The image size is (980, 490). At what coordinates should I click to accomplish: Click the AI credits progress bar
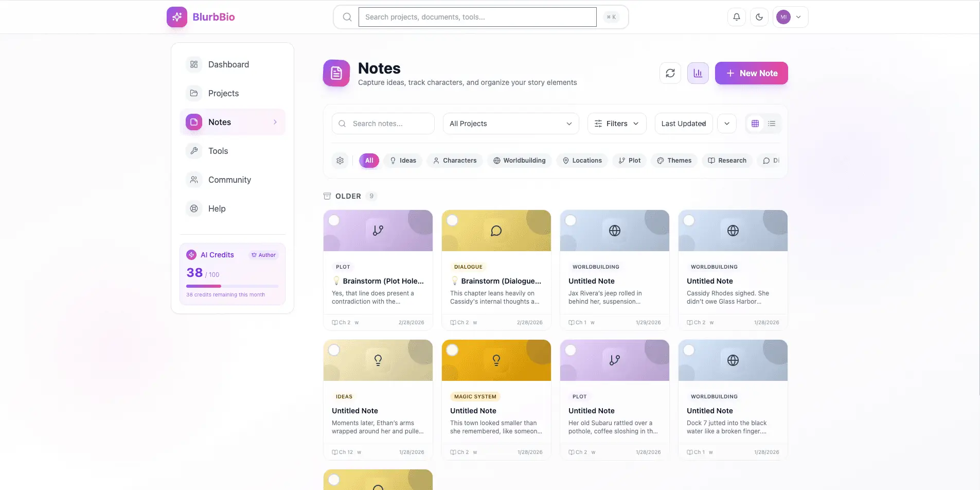(232, 286)
